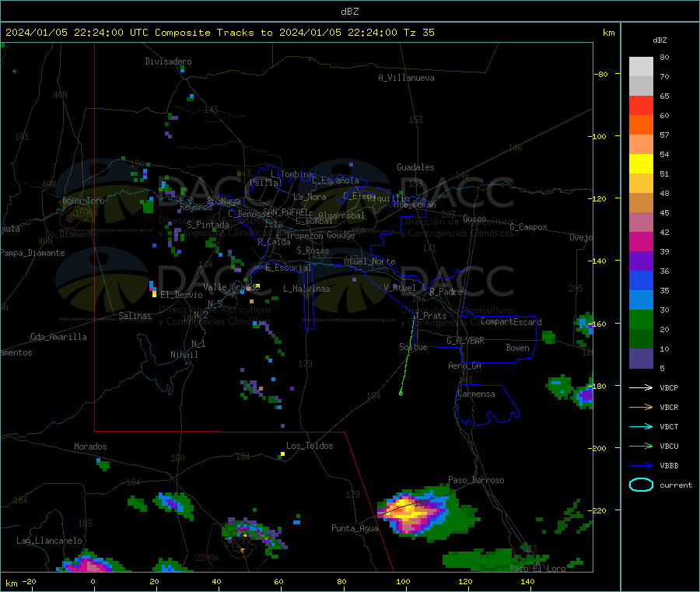Click the cyan 'current' ellipse legend icon

tap(641, 485)
